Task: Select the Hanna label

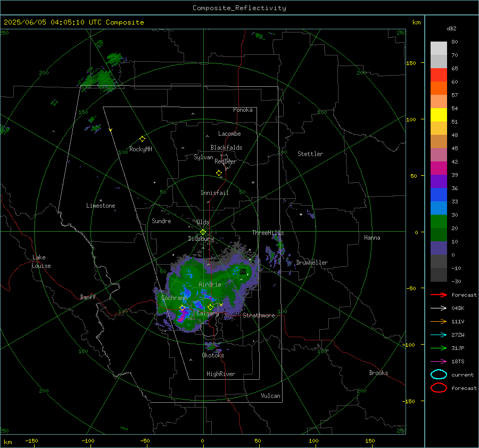Action: point(372,238)
